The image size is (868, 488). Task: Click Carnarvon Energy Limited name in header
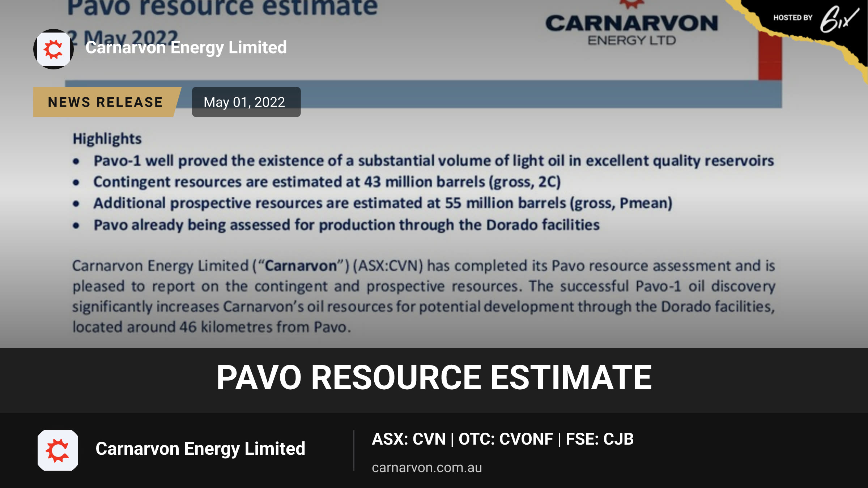[x=186, y=48]
